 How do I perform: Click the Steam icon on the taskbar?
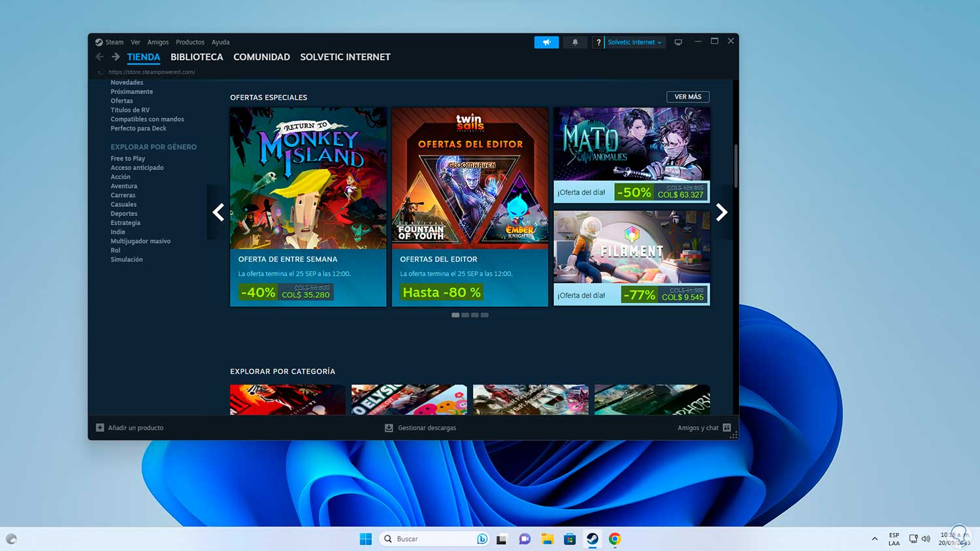(x=593, y=539)
